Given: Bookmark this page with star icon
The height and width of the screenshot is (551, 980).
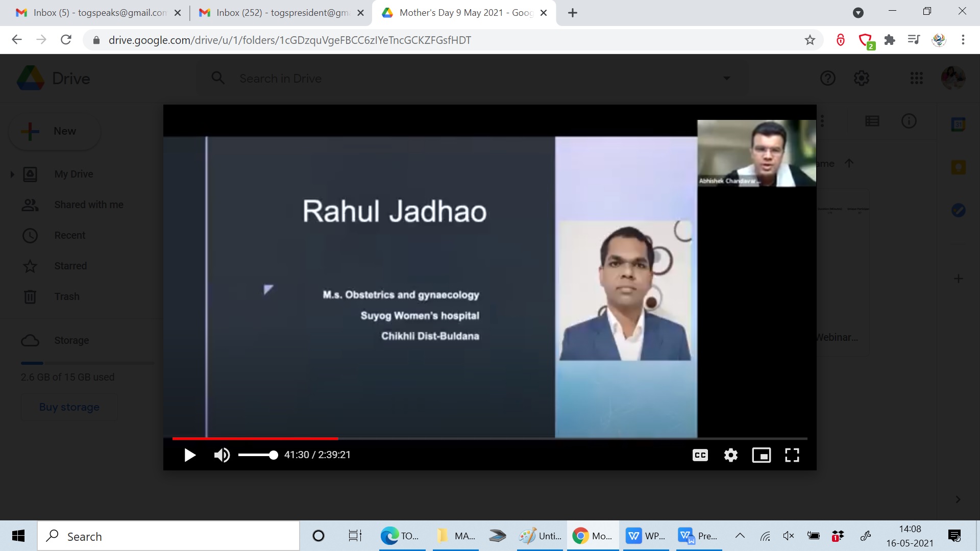Looking at the screenshot, I should [810, 40].
